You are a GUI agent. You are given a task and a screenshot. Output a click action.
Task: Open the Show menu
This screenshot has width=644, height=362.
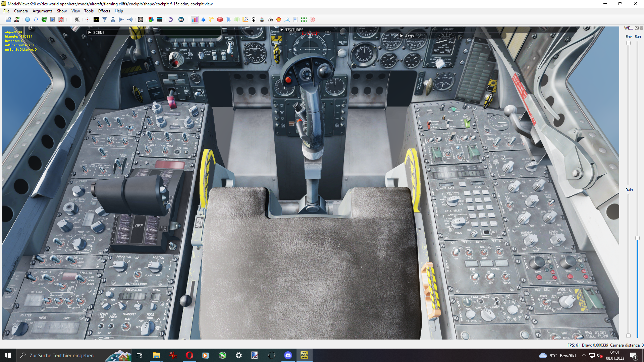coord(62,11)
